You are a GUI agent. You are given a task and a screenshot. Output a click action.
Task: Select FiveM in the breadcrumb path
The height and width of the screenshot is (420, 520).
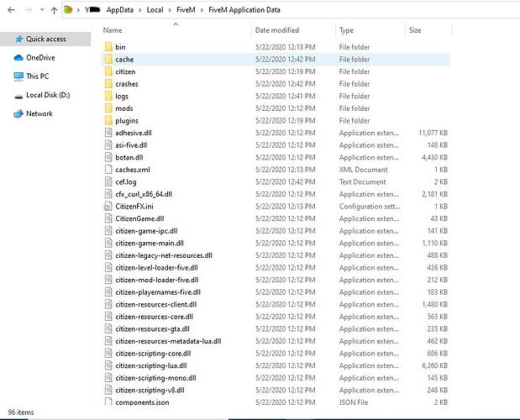pyautogui.click(x=186, y=10)
